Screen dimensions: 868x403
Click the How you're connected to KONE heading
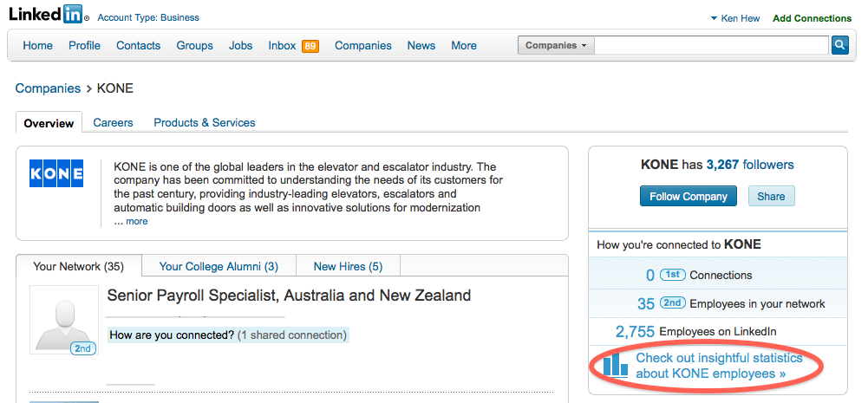click(679, 244)
